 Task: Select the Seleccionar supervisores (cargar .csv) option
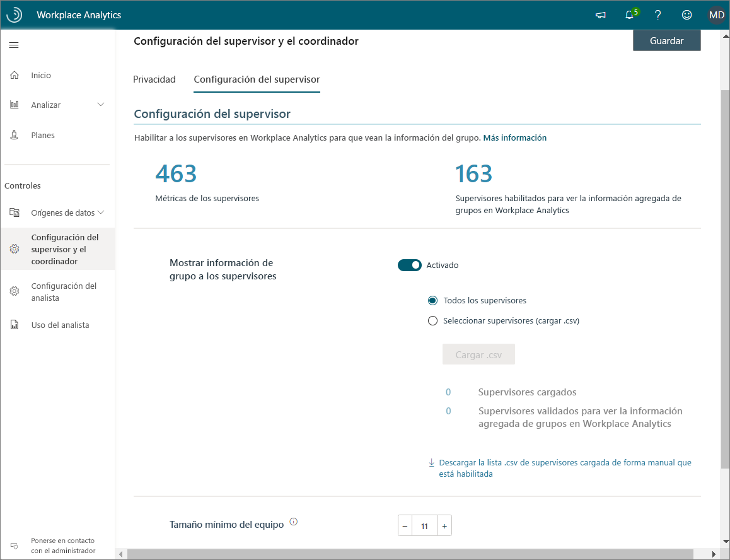pyautogui.click(x=432, y=320)
